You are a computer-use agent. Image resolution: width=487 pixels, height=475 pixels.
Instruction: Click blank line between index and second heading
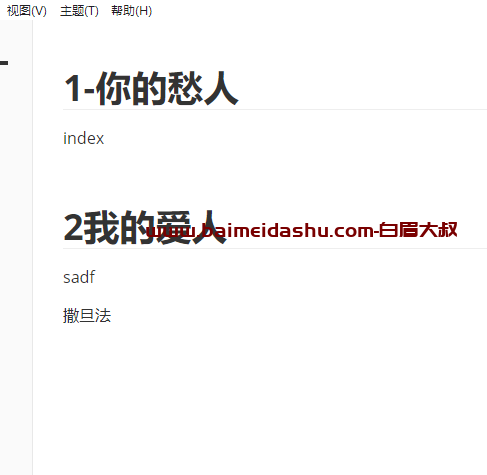[260, 173]
